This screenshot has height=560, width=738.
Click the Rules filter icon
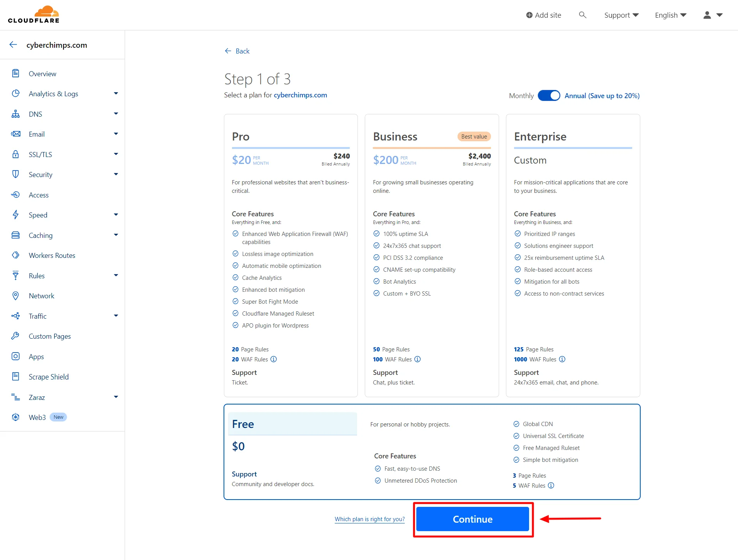pos(15,276)
